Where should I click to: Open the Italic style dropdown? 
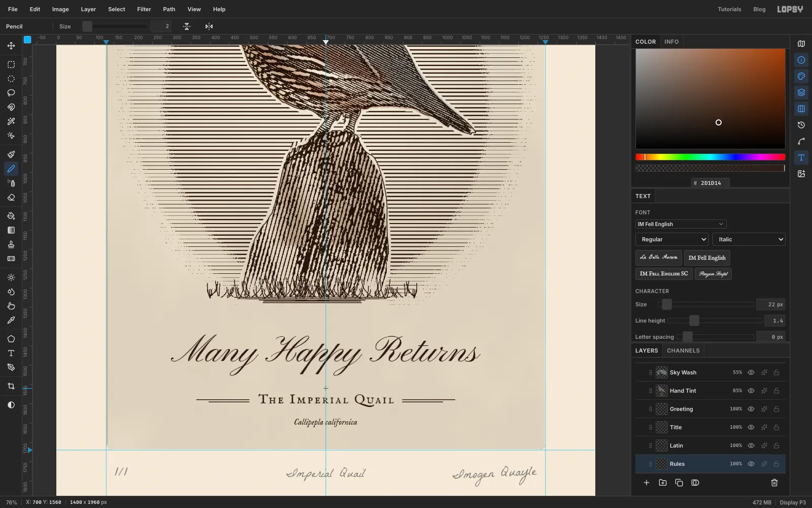[749, 239]
